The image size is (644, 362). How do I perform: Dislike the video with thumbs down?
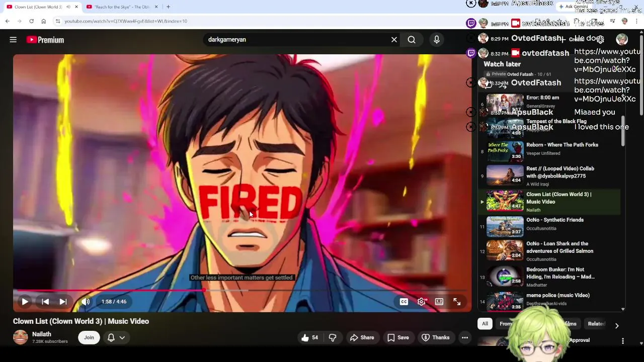(x=333, y=337)
